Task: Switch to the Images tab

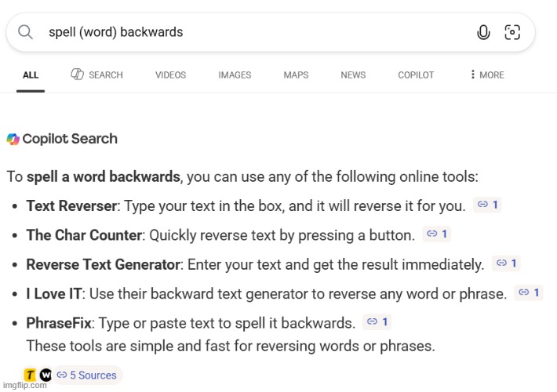Action: pos(235,75)
